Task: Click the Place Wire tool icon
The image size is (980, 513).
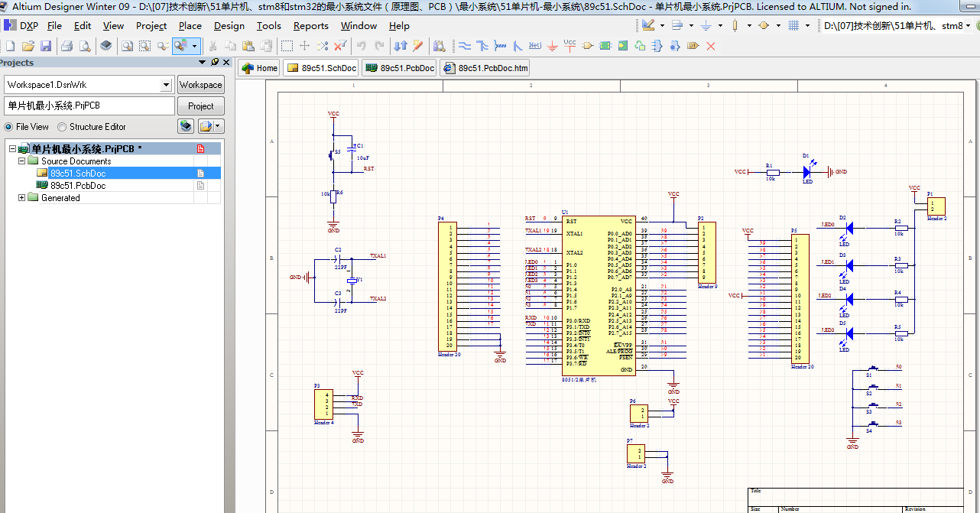Action: click(465, 46)
